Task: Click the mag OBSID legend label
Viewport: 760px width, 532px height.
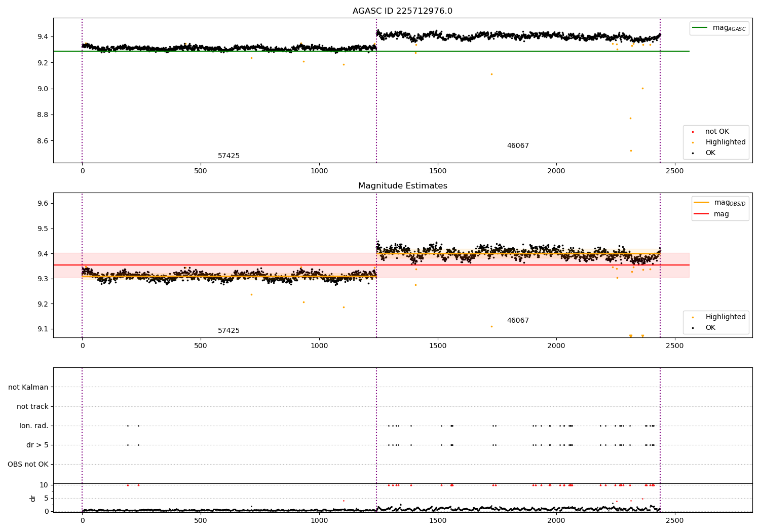Action: [x=730, y=203]
